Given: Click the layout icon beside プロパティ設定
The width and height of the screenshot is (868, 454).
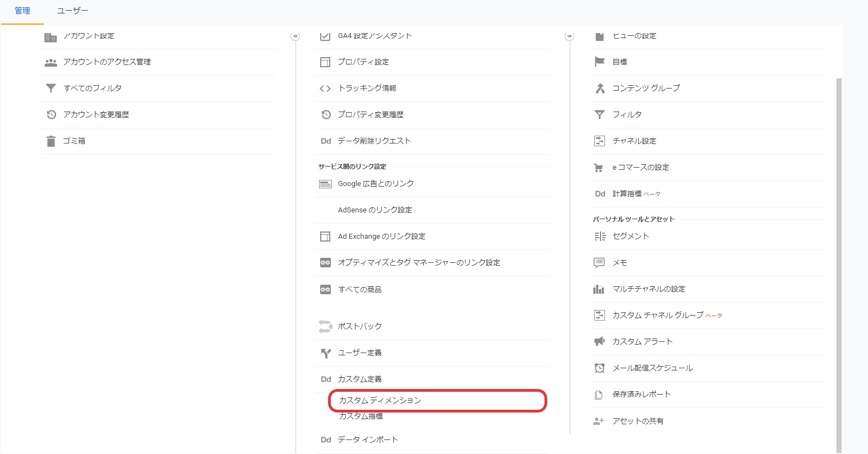Looking at the screenshot, I should pos(325,62).
